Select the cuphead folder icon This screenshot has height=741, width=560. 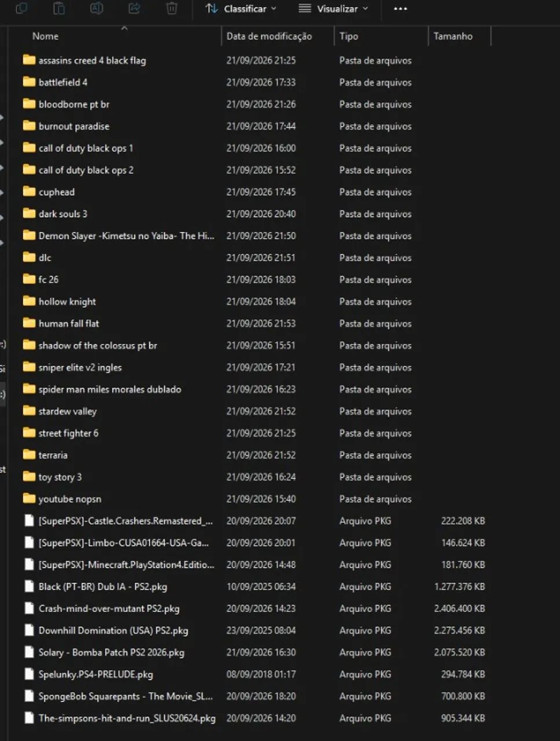click(x=29, y=192)
